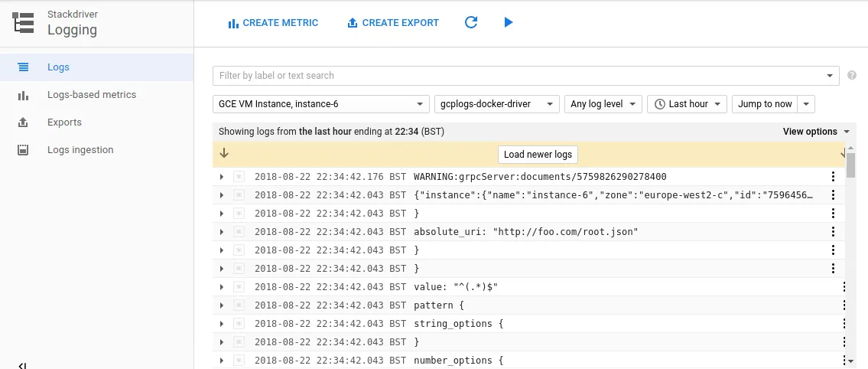Open Logs-based metrics in sidebar
868x369 pixels.
pos(91,95)
